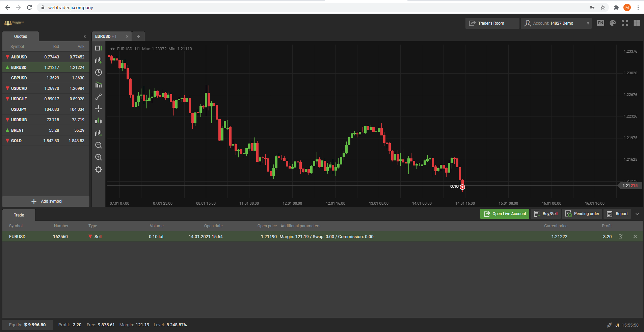Click the Symbol column header in Quotes

pyautogui.click(x=17, y=47)
